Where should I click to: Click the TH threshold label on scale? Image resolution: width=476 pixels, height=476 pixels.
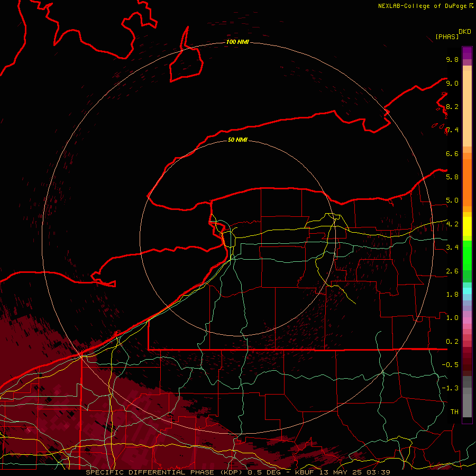click(454, 412)
